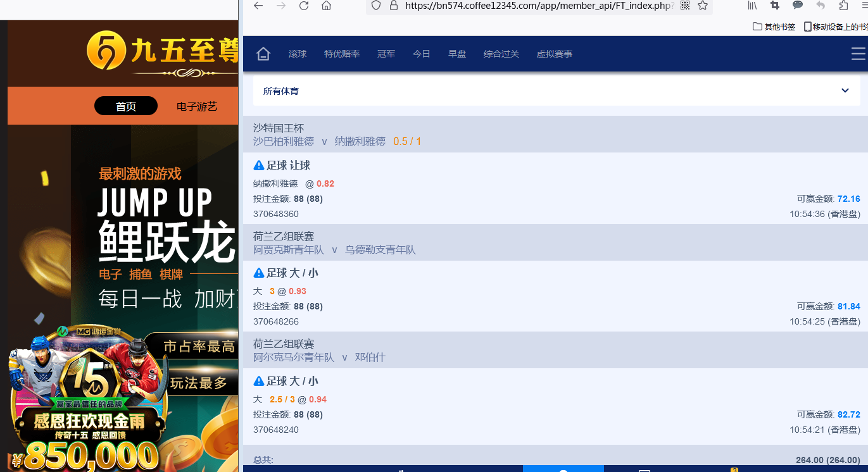Click the winnable amount 82.72
Image resolution: width=868 pixels, height=472 pixels.
coord(849,414)
